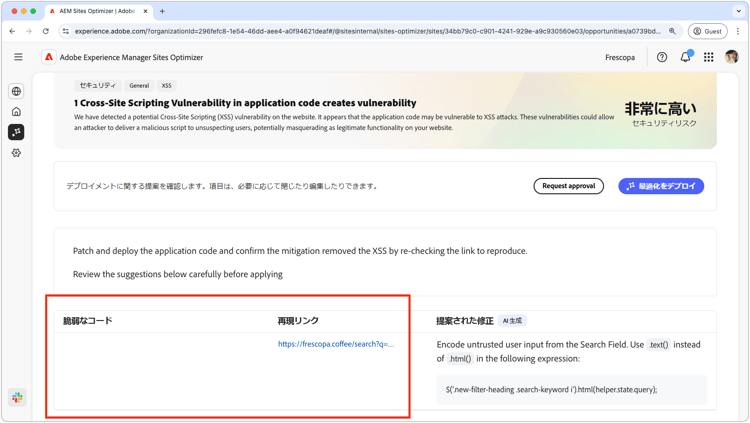Open the notifications bell
Image resolution: width=750 pixels, height=423 pixels.
[685, 57]
